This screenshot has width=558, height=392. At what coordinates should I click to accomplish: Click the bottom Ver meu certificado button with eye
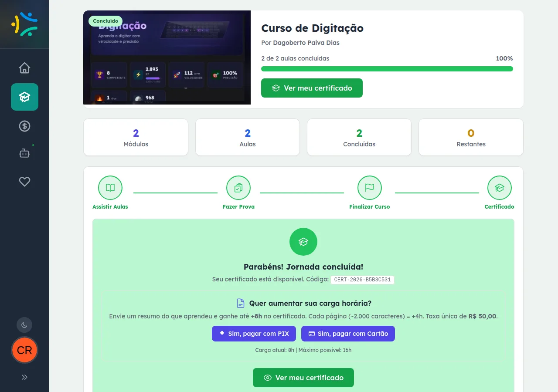[303, 378]
